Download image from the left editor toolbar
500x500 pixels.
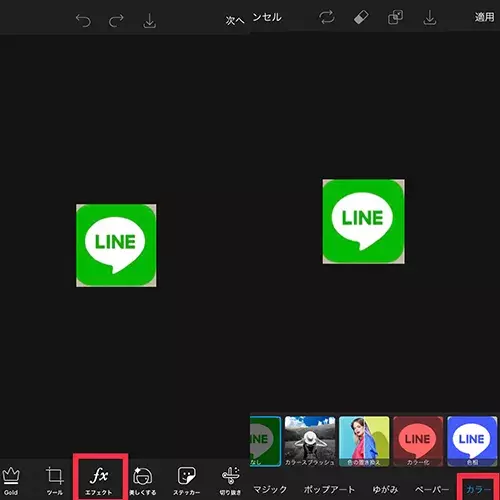[x=149, y=21]
